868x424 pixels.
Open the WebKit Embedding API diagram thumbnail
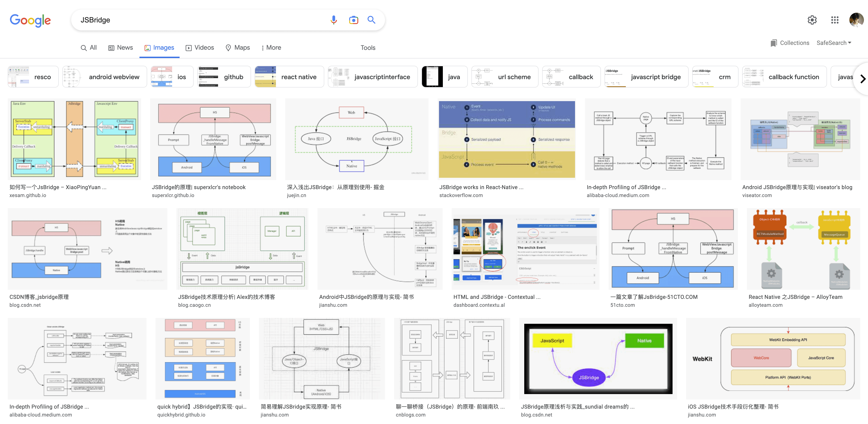[773, 359]
